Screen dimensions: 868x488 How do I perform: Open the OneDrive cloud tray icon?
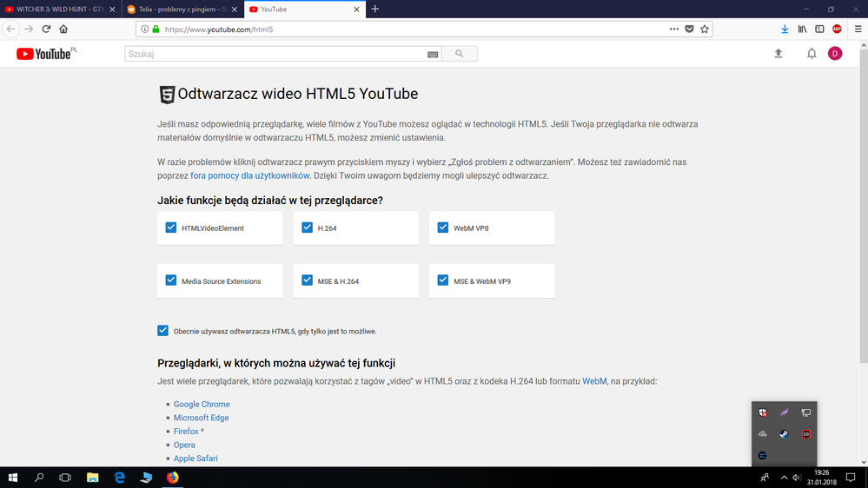[763, 434]
